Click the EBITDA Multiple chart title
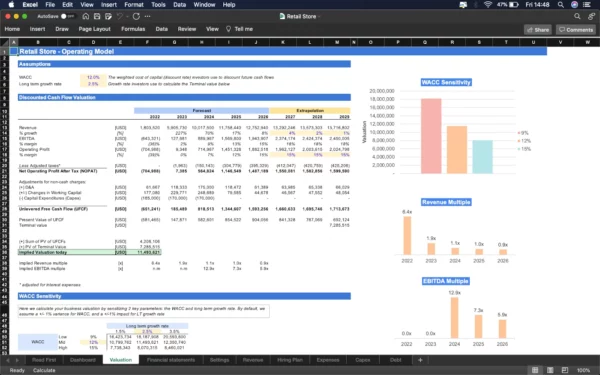The width and height of the screenshot is (600, 375). [x=446, y=281]
